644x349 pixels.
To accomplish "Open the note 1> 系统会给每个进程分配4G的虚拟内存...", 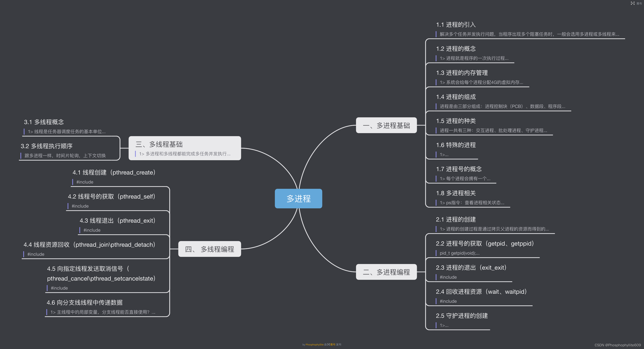I will click(481, 82).
